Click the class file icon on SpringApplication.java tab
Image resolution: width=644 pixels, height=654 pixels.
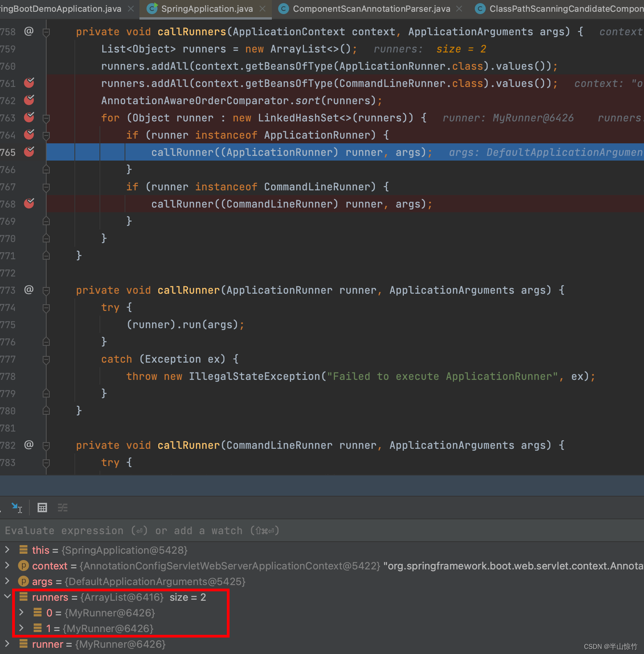[152, 8]
